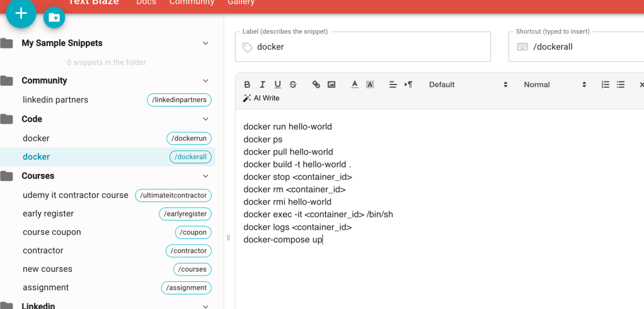Select the linkedin partners snippet

(108, 100)
